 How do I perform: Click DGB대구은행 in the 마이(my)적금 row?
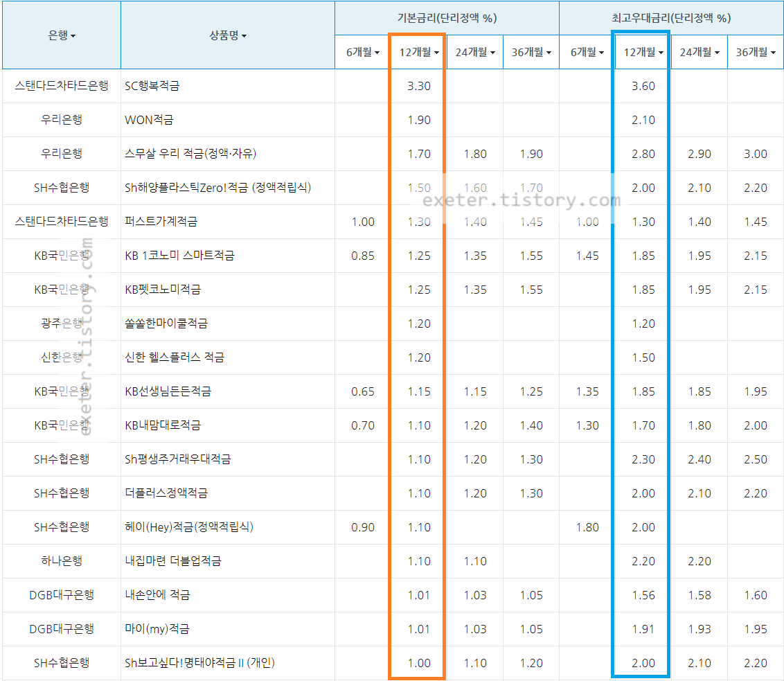[x=62, y=629]
